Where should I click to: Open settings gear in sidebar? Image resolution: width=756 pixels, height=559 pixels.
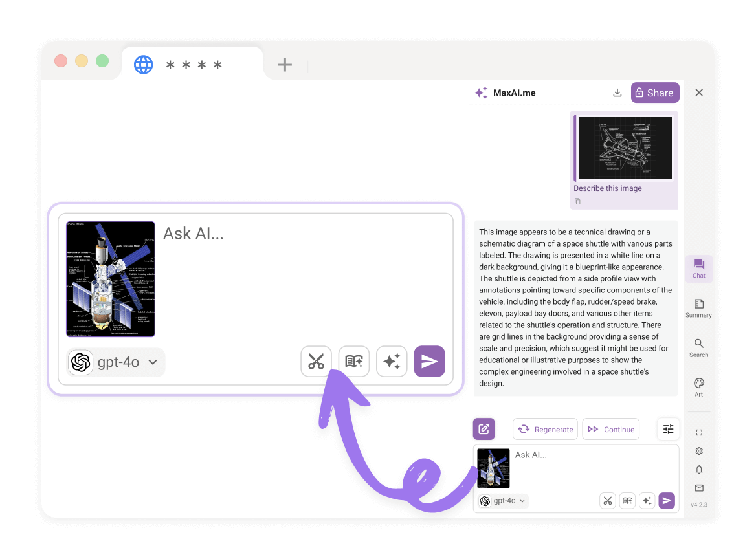(x=699, y=451)
